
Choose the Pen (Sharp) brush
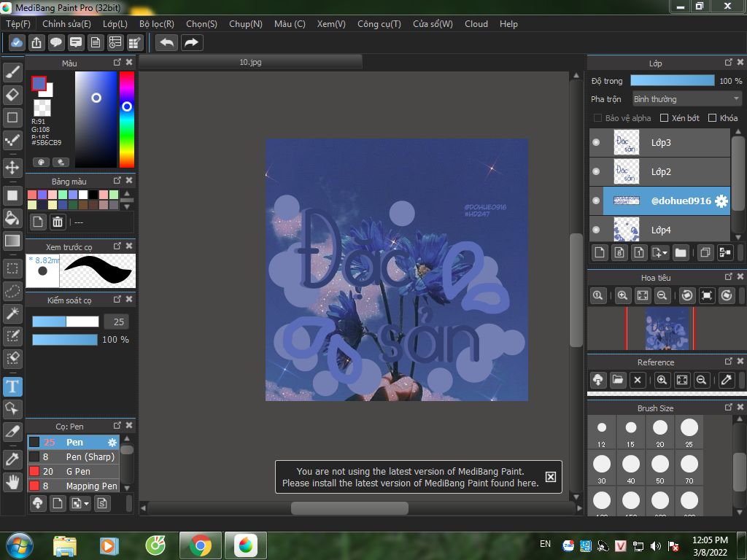tap(73, 456)
